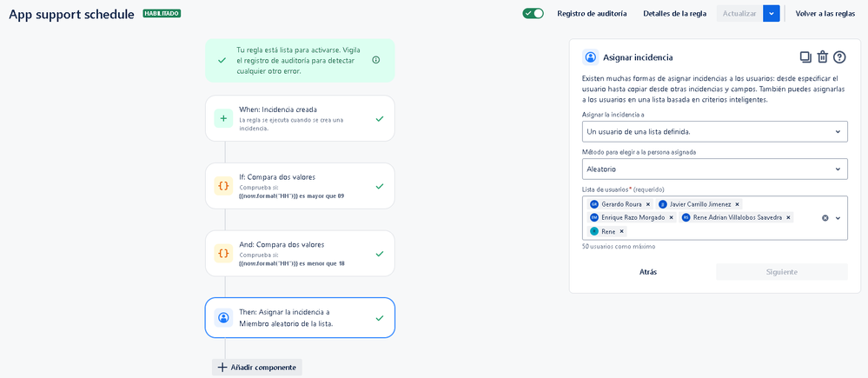
Task: Duplicate the component with copy icon
Action: point(805,56)
